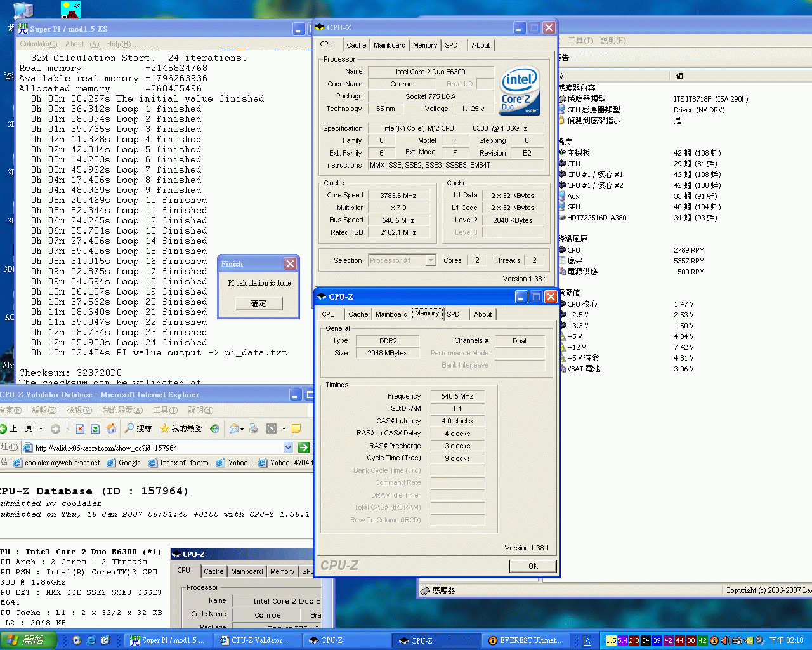Image resolution: width=812 pixels, height=650 pixels.
Task: Click the IE Go green arrow button
Action: pos(304,448)
